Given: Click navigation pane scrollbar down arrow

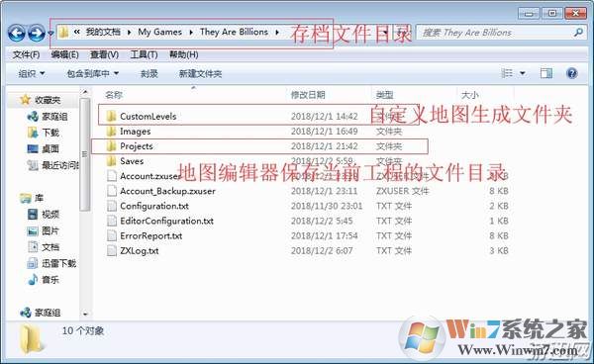Looking at the screenshot, I should 85,314.
